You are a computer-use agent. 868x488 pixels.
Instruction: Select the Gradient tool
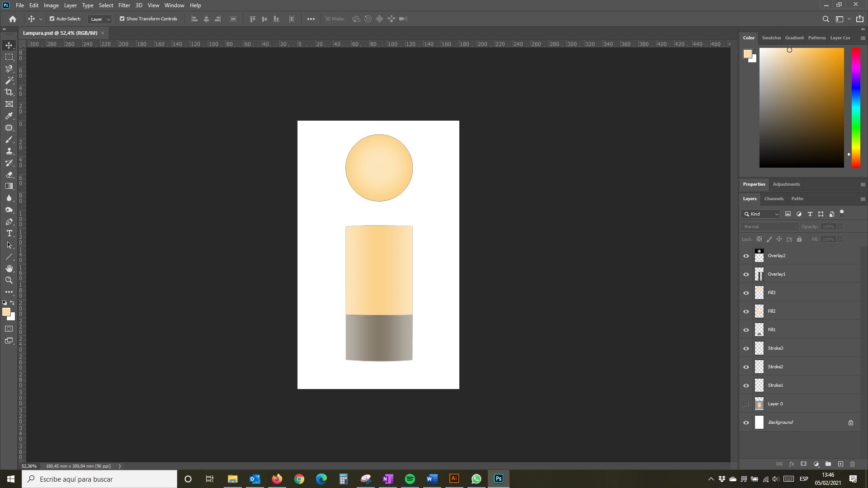click(x=9, y=186)
